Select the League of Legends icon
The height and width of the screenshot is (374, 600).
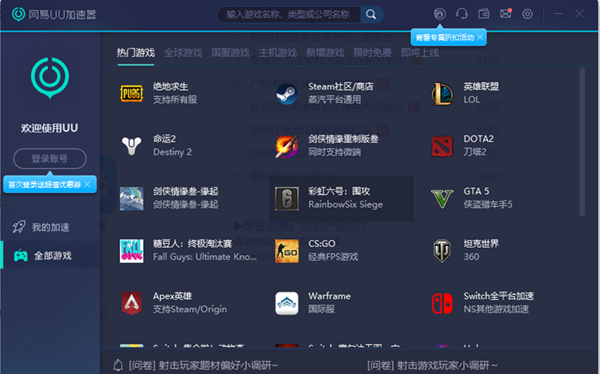pos(442,93)
